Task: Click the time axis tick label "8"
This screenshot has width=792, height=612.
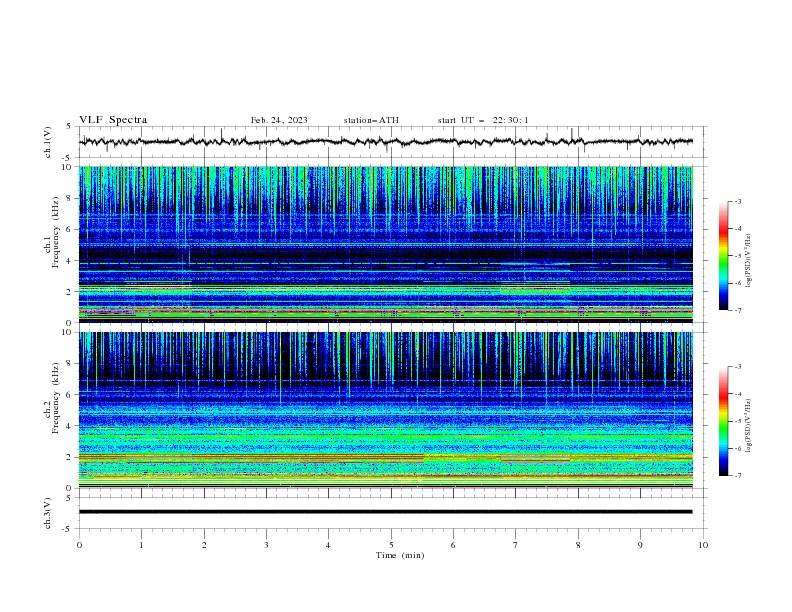Action: (x=578, y=545)
